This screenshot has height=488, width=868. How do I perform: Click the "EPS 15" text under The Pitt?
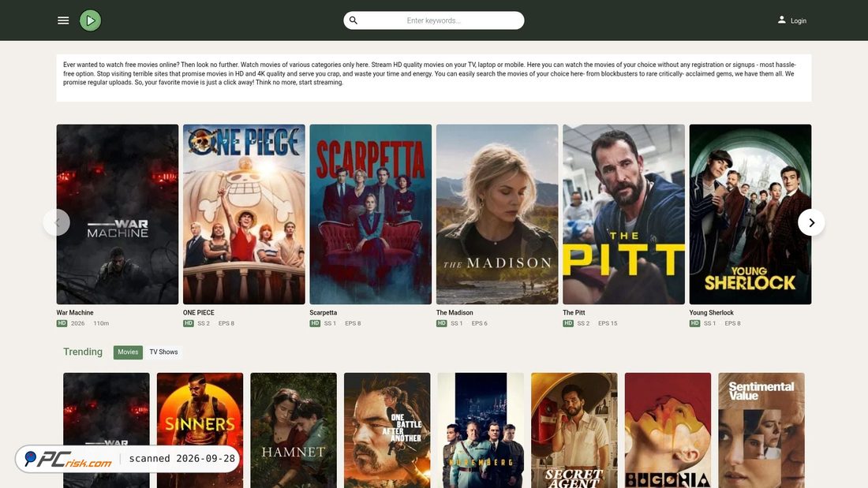[x=608, y=323]
